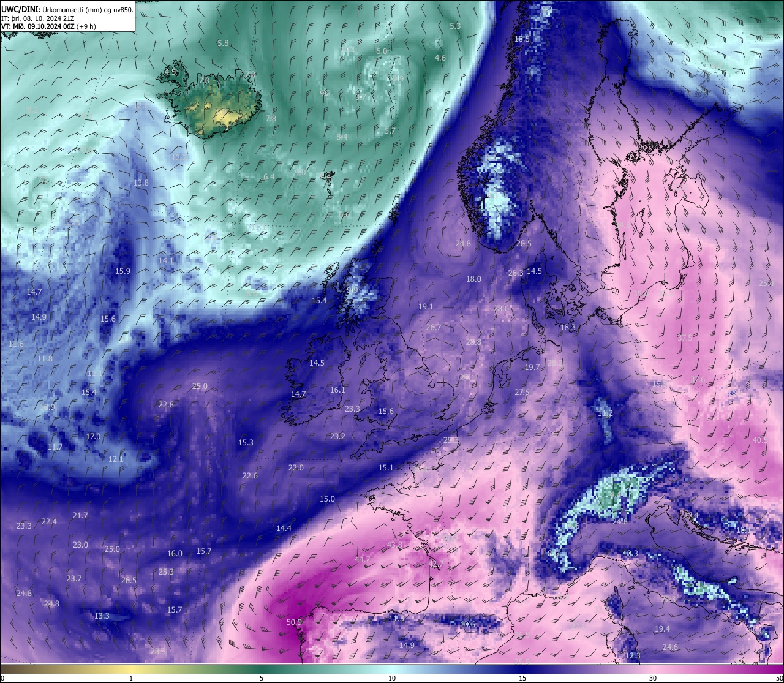The image size is (784, 683).
Task: Click the 37.5 value over the Baltic states
Action: point(685,338)
